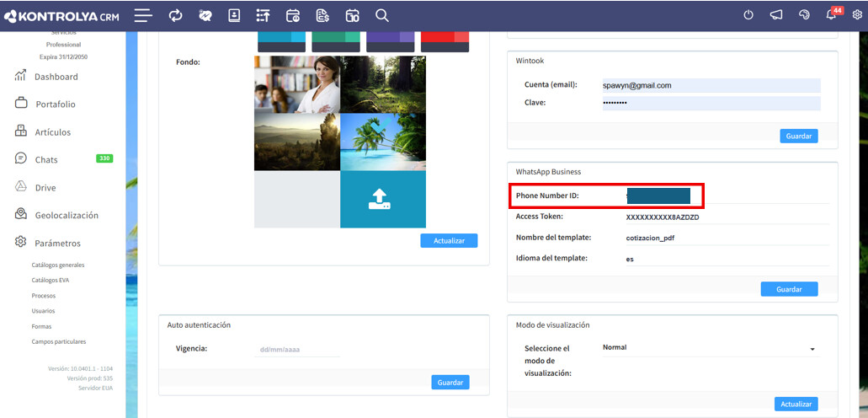Click the Wintook Cuenta email field

(x=711, y=85)
